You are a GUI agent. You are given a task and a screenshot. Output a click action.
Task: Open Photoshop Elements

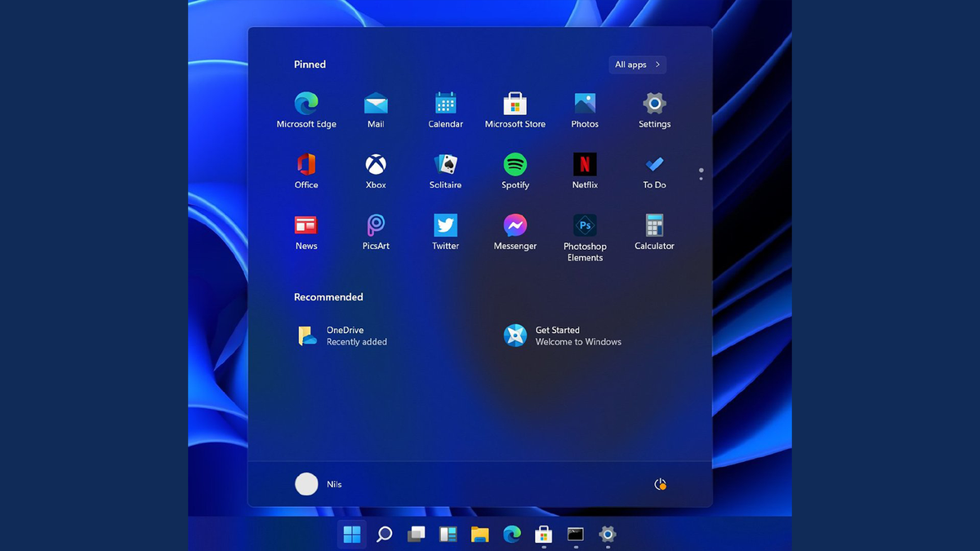(584, 226)
